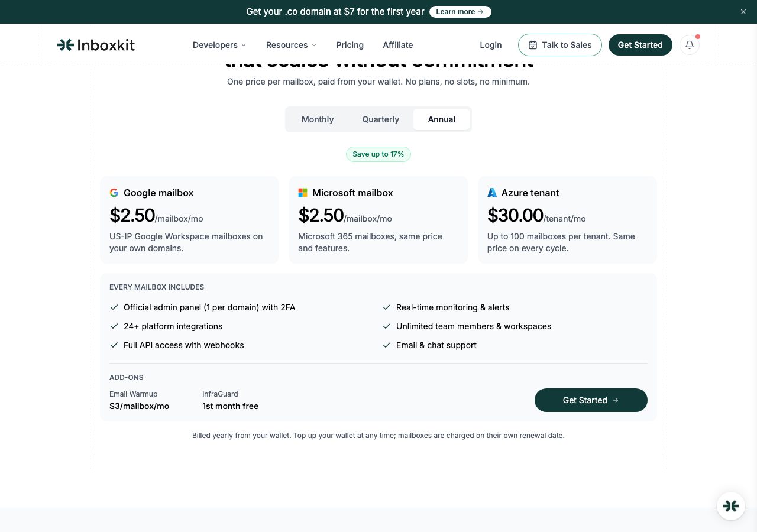Screen dimensions: 757x532
Task: Click Get Started in the header
Action: pos(640,45)
